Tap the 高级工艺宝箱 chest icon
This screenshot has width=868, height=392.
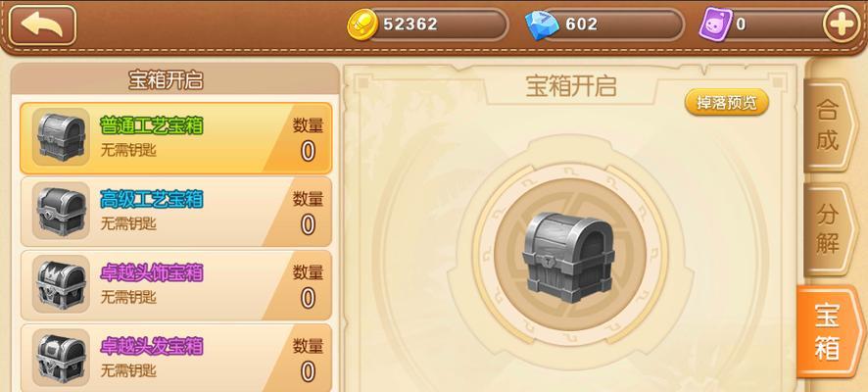coord(61,211)
